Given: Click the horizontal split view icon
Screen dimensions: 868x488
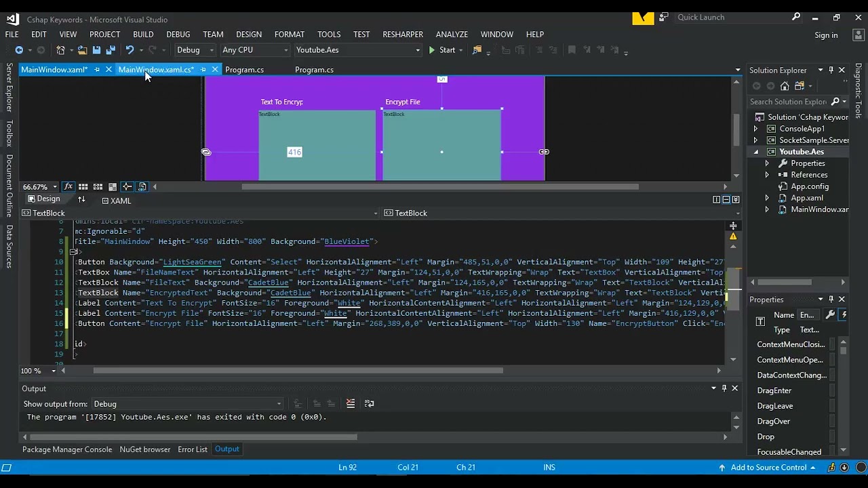Looking at the screenshot, I should (726, 199).
